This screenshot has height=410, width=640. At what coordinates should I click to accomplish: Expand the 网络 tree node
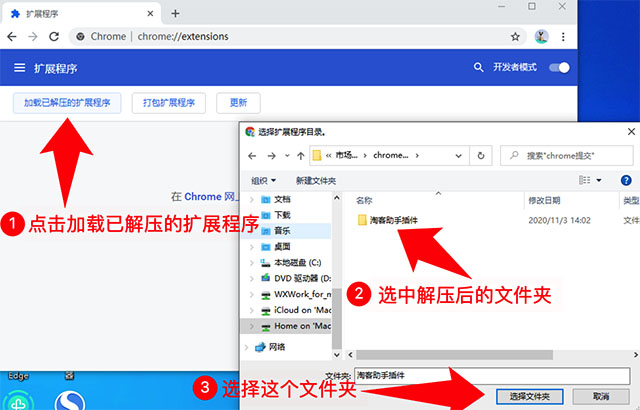point(246,348)
